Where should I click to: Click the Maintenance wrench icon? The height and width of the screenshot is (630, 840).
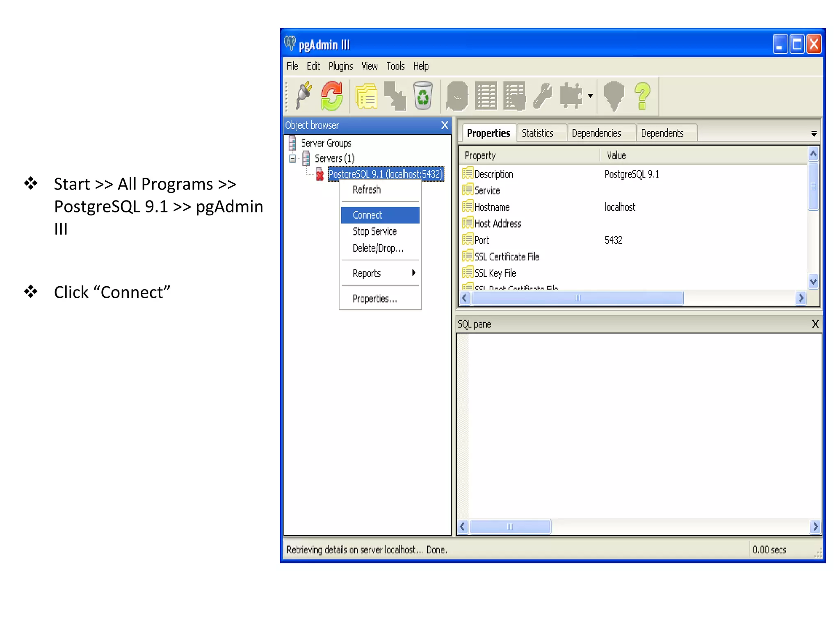click(543, 96)
